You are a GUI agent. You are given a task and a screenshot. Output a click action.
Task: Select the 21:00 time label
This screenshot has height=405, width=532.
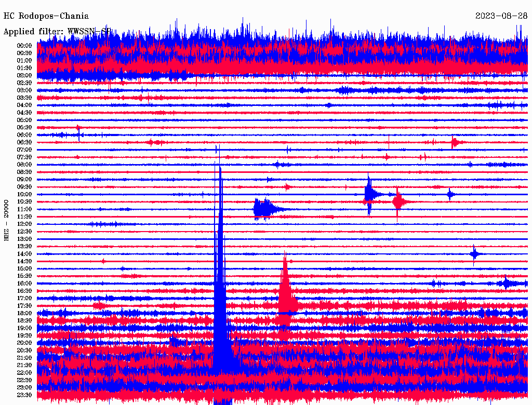point(24,358)
